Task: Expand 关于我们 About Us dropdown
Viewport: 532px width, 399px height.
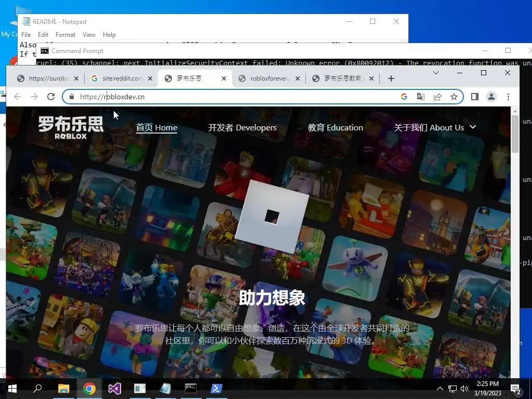Action: [x=435, y=128]
